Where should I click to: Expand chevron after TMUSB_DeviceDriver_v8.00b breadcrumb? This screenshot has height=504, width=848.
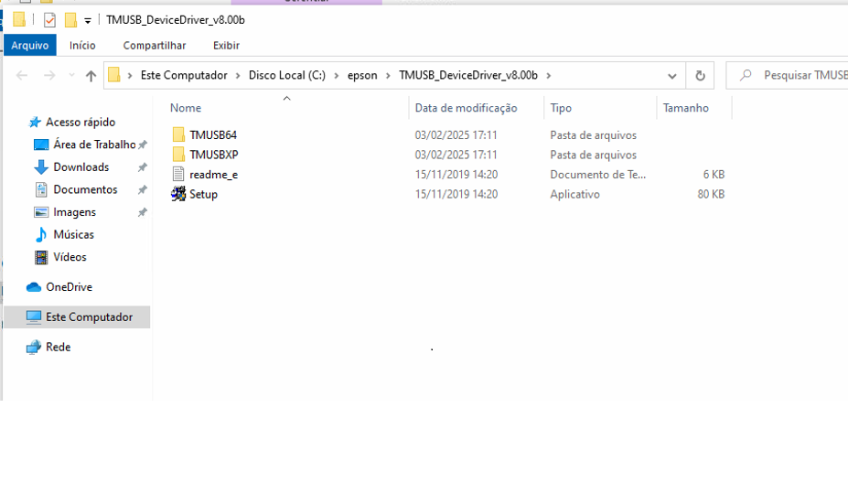[548, 76]
